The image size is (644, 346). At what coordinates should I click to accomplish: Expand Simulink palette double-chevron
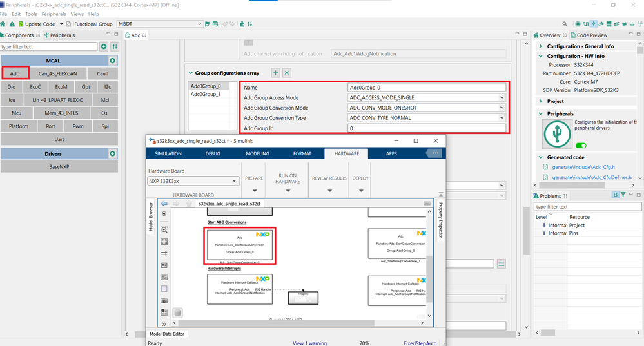coord(164,324)
